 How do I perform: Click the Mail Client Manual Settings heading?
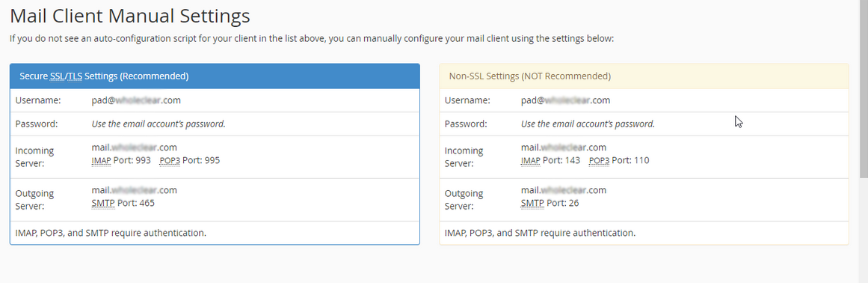[x=130, y=16]
